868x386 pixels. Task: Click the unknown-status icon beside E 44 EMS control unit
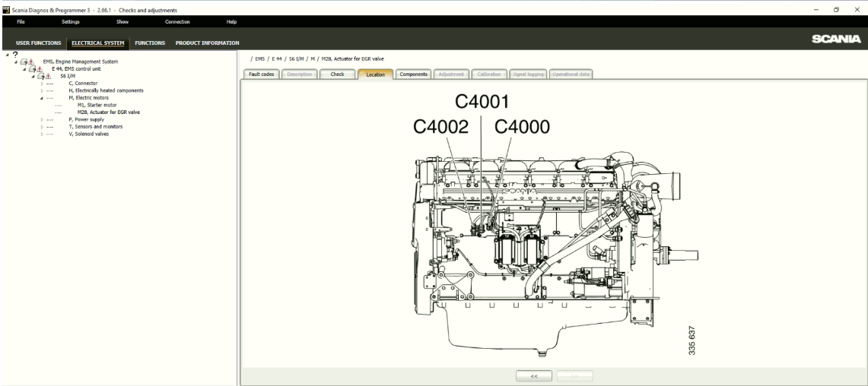tap(32, 69)
